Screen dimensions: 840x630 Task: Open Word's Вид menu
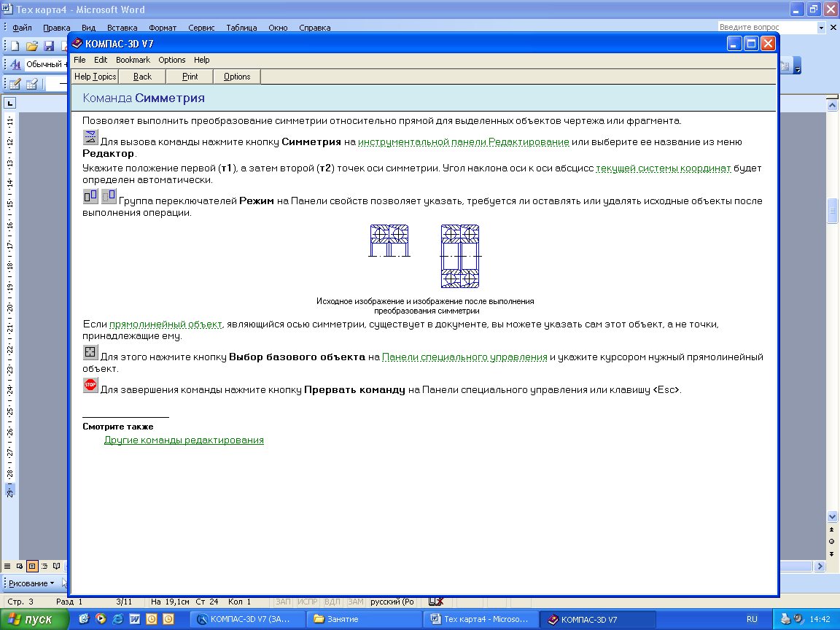click(x=88, y=28)
